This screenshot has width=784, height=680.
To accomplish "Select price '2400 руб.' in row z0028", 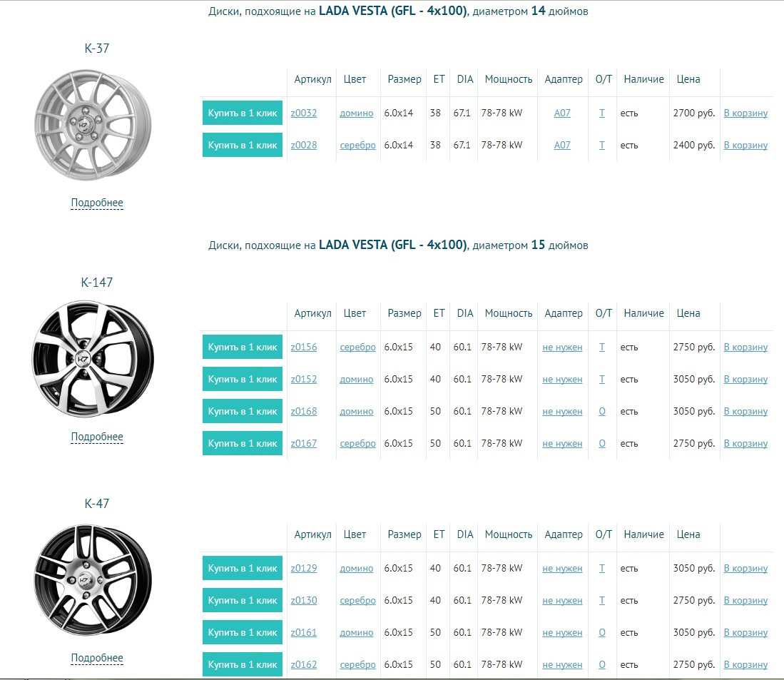I will pos(694,145).
